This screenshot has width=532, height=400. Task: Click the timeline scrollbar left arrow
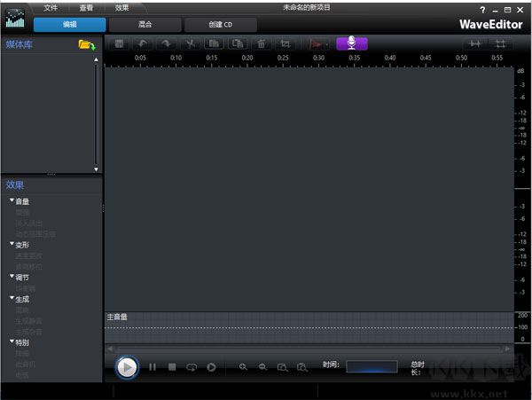(x=110, y=349)
